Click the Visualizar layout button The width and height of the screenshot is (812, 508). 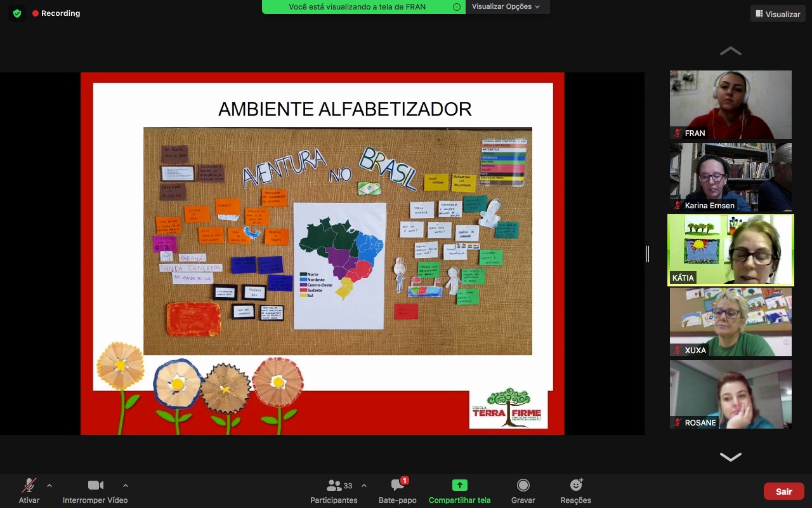(x=778, y=14)
